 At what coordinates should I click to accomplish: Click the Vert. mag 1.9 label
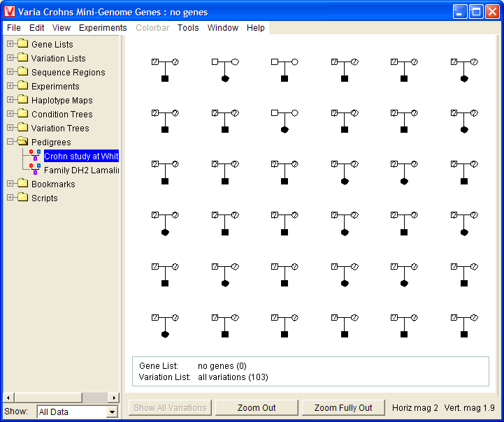coord(469,407)
